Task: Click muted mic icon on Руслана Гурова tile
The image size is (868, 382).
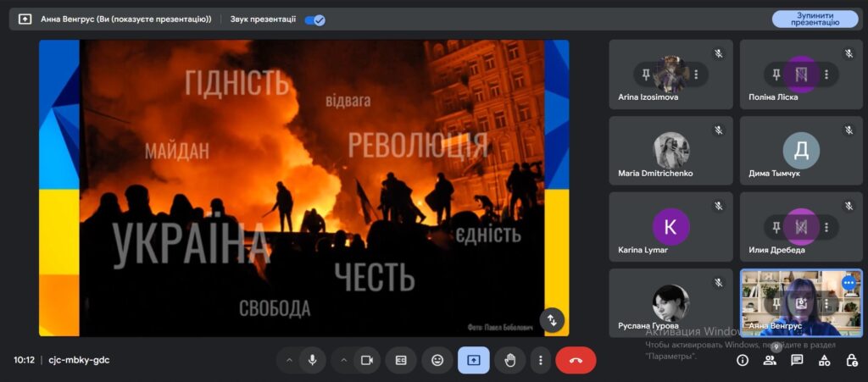Action: [x=719, y=283]
